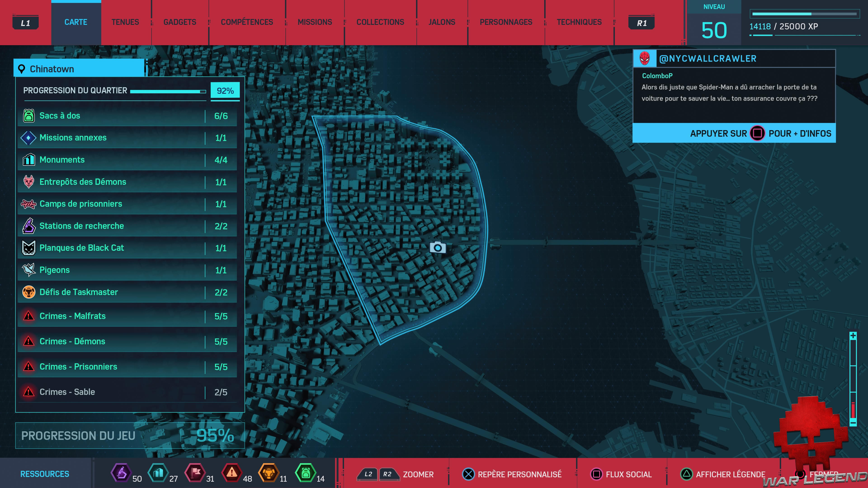Open the COMPÉTENCES tab

247,22
